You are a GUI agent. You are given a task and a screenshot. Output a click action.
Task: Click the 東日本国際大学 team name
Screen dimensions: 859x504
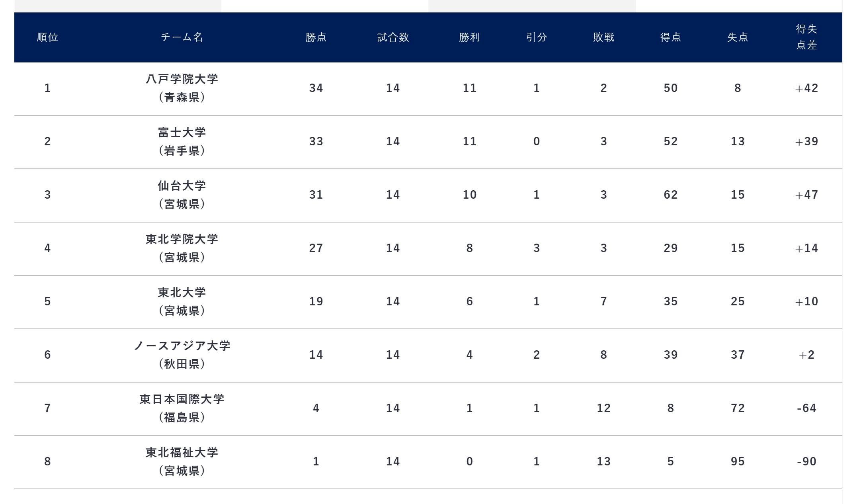[x=182, y=399]
